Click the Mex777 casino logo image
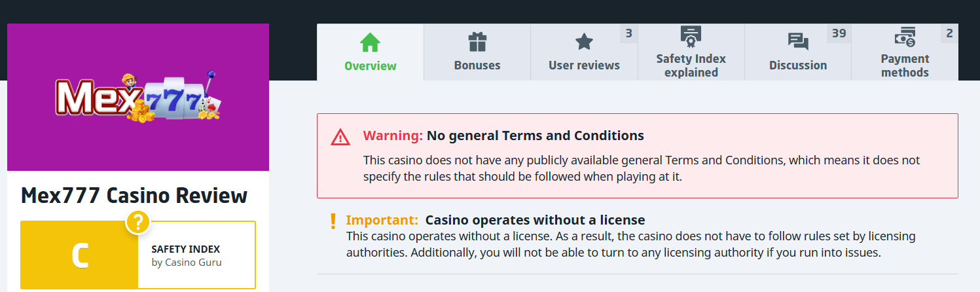 coord(138,98)
